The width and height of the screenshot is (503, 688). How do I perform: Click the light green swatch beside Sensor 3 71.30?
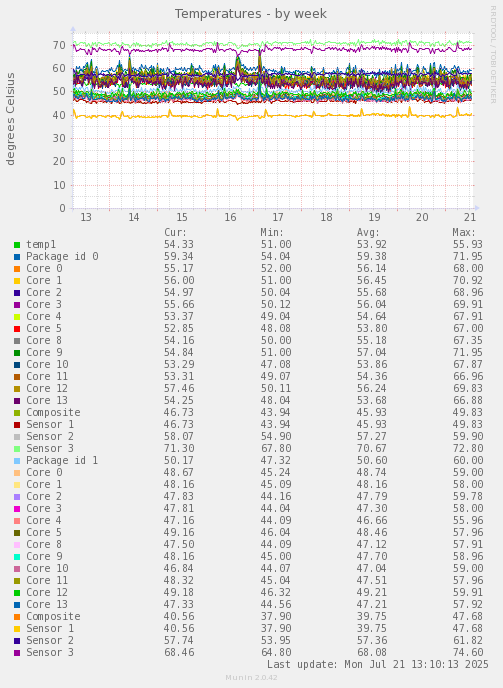tap(17, 449)
